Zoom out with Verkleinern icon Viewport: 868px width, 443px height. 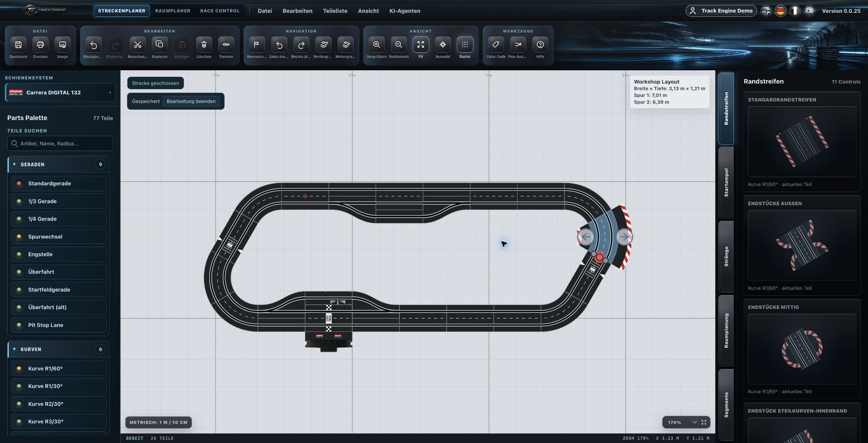399,45
